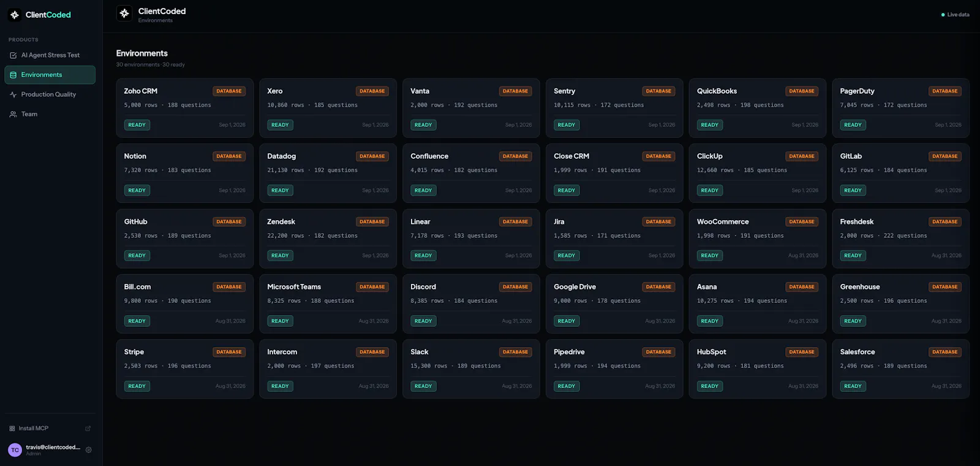Click the AI Agent Stress Test icon
Viewport: 980px width, 466px height.
click(x=13, y=55)
